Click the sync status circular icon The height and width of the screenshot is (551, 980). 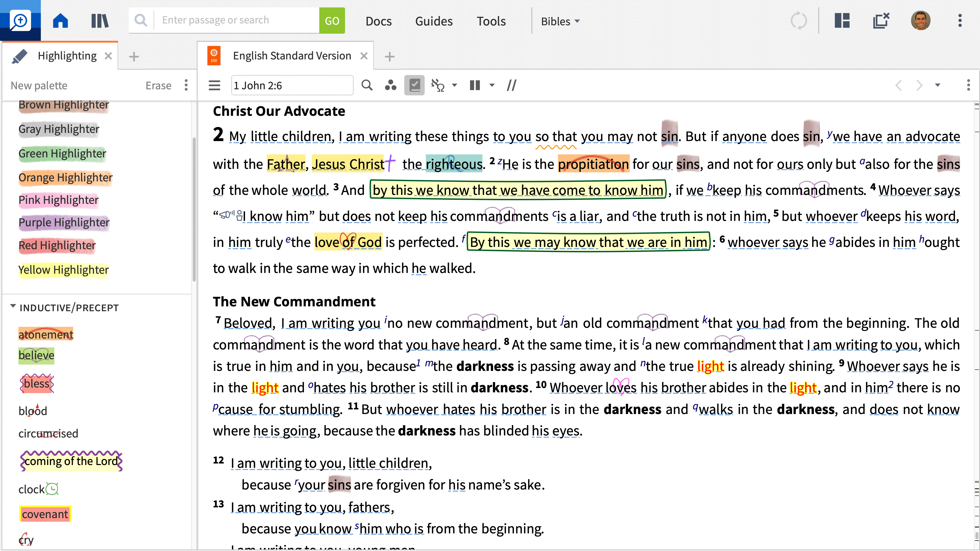click(x=799, y=20)
